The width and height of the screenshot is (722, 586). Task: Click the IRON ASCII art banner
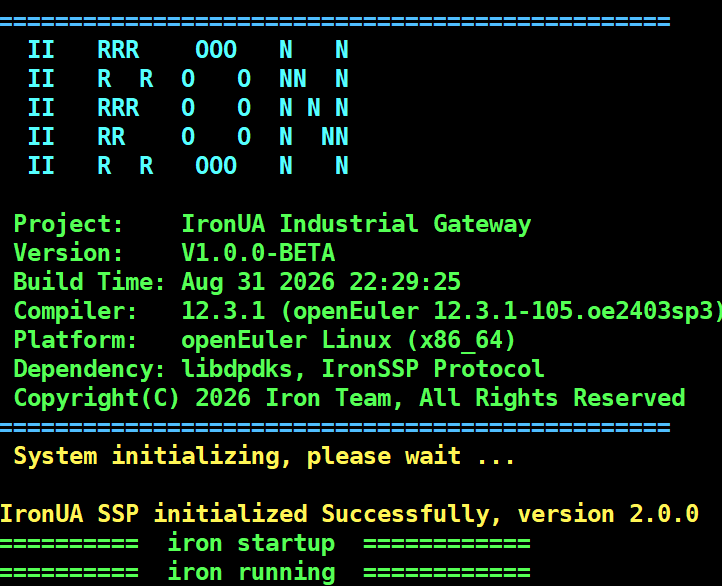click(x=188, y=108)
